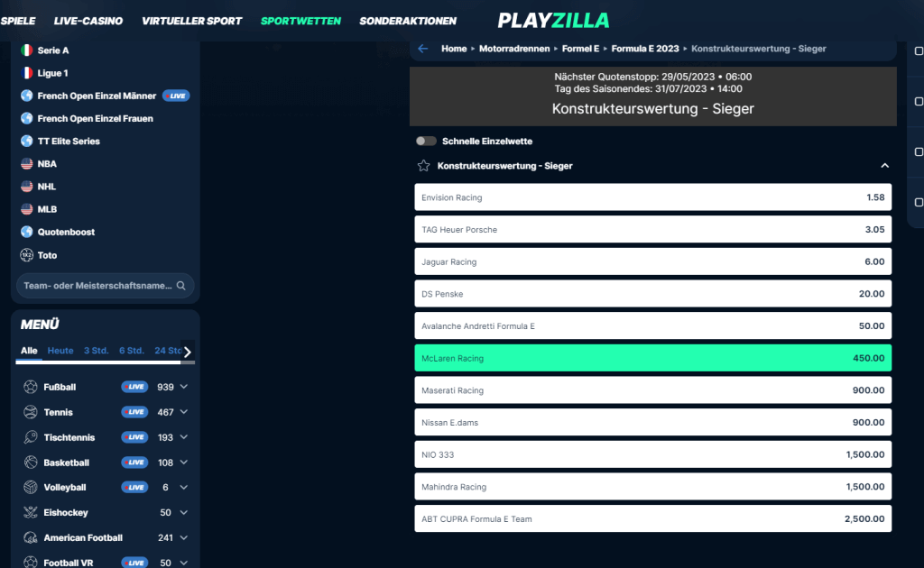Click the Tennis ball icon
Screen dimensions: 924x568
[x=30, y=412]
